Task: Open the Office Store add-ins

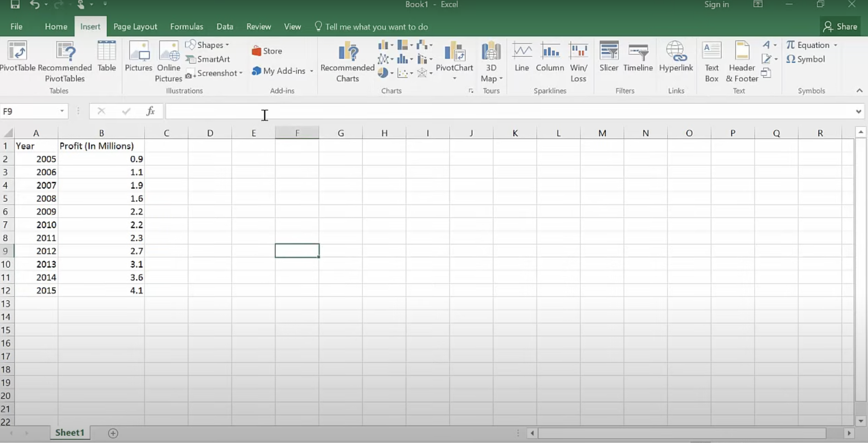Action: coord(267,51)
